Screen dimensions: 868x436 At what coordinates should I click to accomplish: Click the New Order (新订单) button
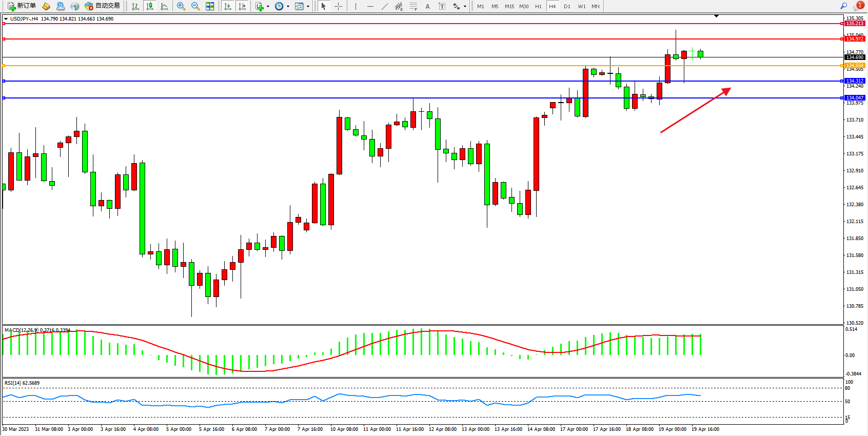coord(22,6)
